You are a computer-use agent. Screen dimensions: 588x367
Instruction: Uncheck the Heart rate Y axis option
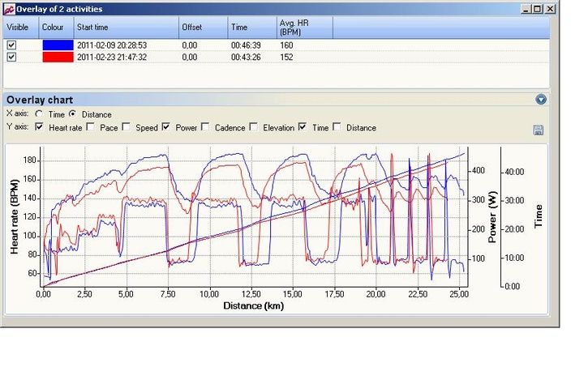click(x=40, y=127)
